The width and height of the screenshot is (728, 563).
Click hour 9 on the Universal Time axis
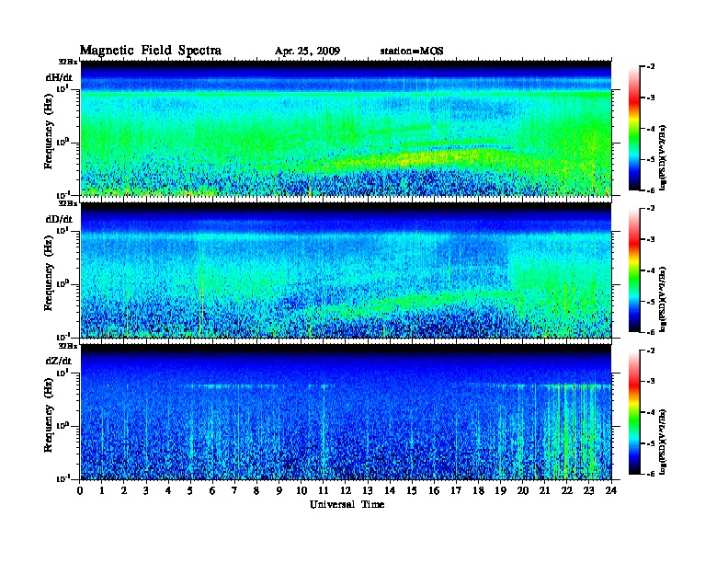tap(279, 491)
